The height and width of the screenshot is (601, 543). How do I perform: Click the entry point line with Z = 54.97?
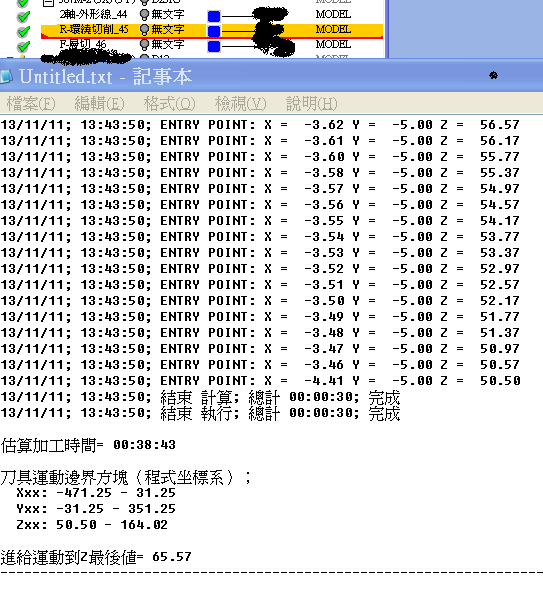tap(260, 189)
